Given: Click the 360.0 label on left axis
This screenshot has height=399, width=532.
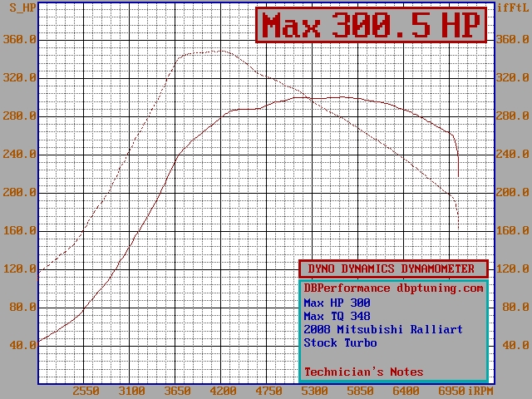Looking at the screenshot, I should 18,39.
